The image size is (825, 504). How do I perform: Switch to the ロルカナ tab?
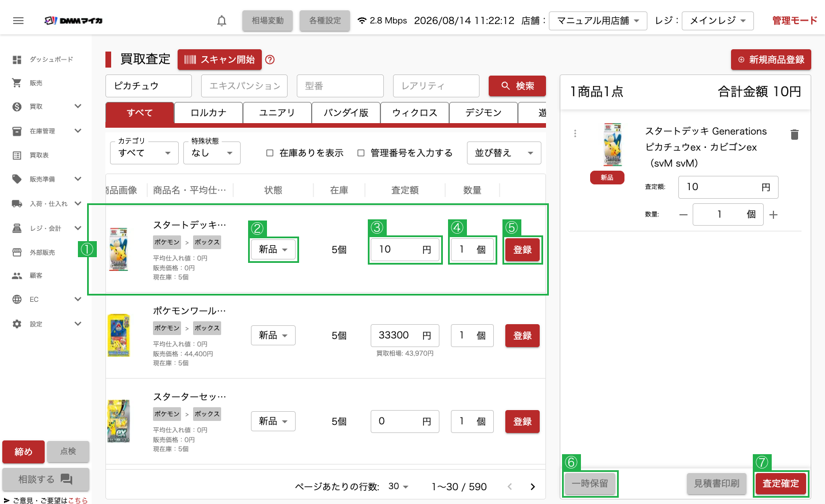pyautogui.click(x=209, y=113)
